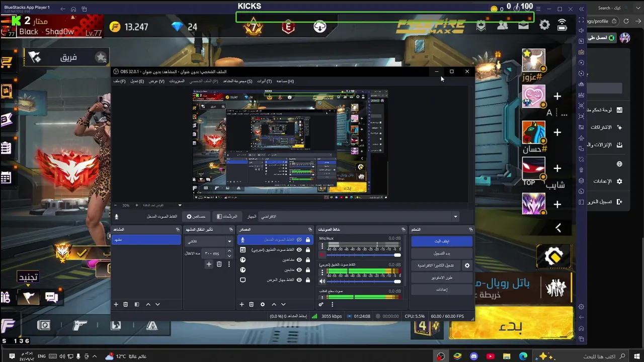Screen dimensions: 644x362
Task: Remove scene transition trash icon
Action: click(219, 264)
